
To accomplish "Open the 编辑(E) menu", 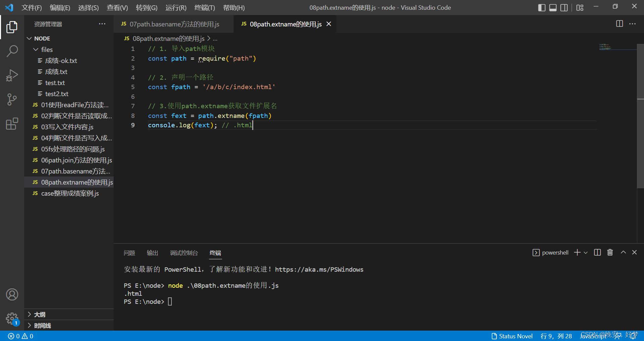I will pyautogui.click(x=60, y=8).
